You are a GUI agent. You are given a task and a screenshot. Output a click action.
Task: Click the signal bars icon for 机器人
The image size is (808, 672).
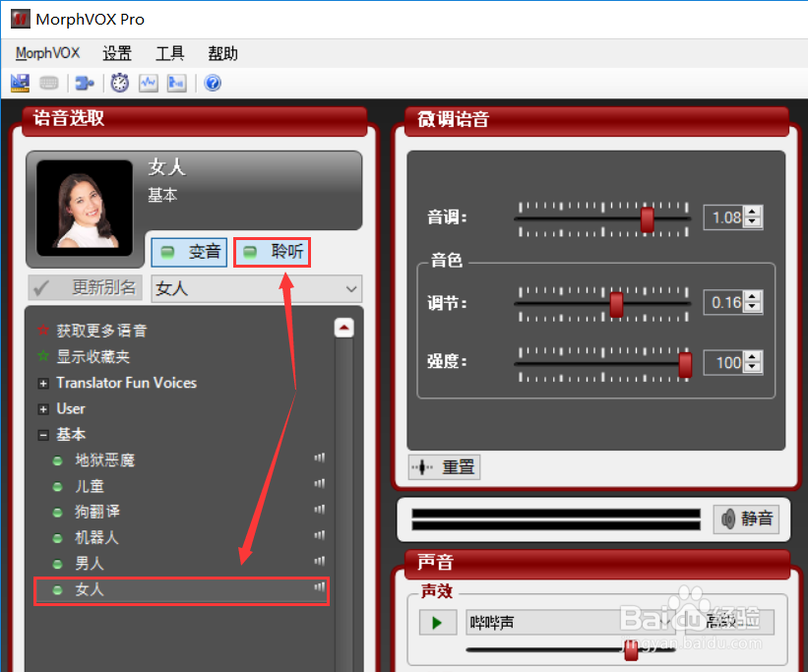click(x=320, y=535)
